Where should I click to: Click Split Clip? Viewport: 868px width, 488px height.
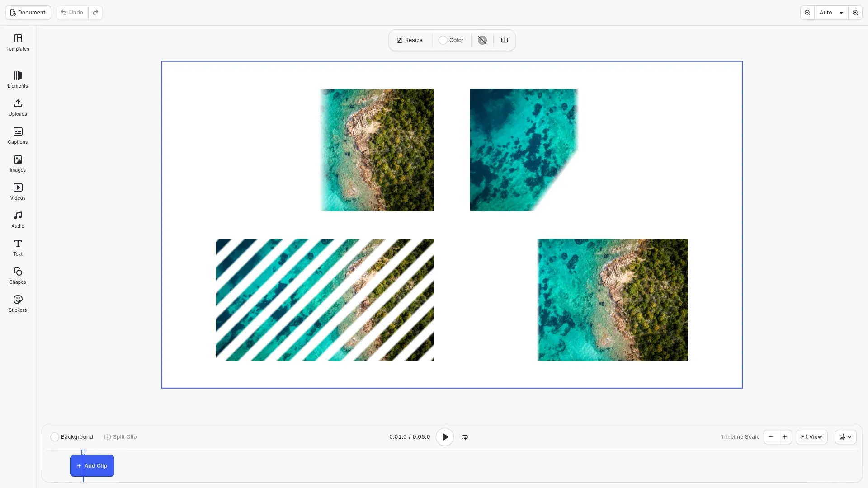point(121,437)
